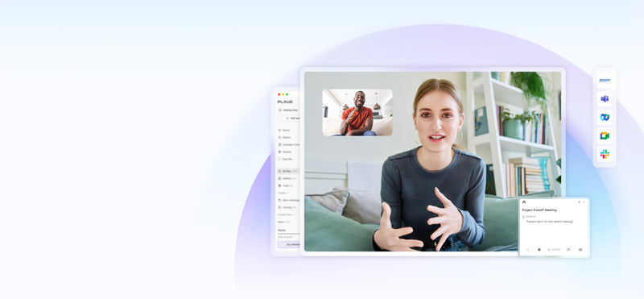Open Explore in the Plaud sidebar

click(x=285, y=152)
